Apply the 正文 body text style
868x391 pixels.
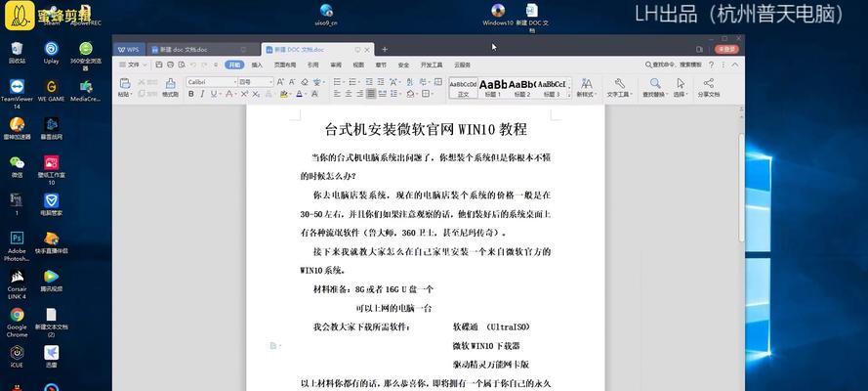[463, 88]
